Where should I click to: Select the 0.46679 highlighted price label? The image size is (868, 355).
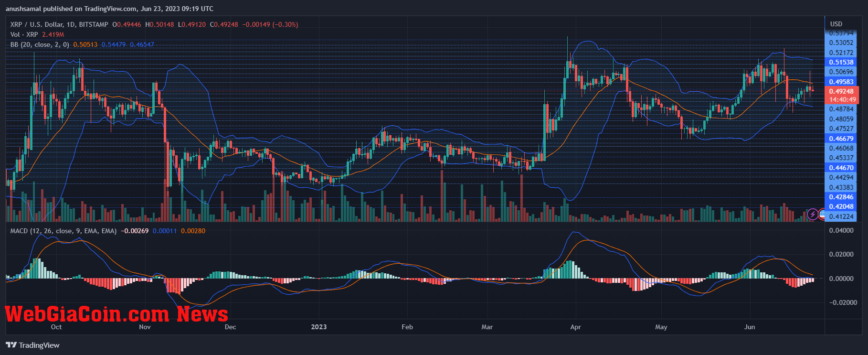(x=841, y=139)
